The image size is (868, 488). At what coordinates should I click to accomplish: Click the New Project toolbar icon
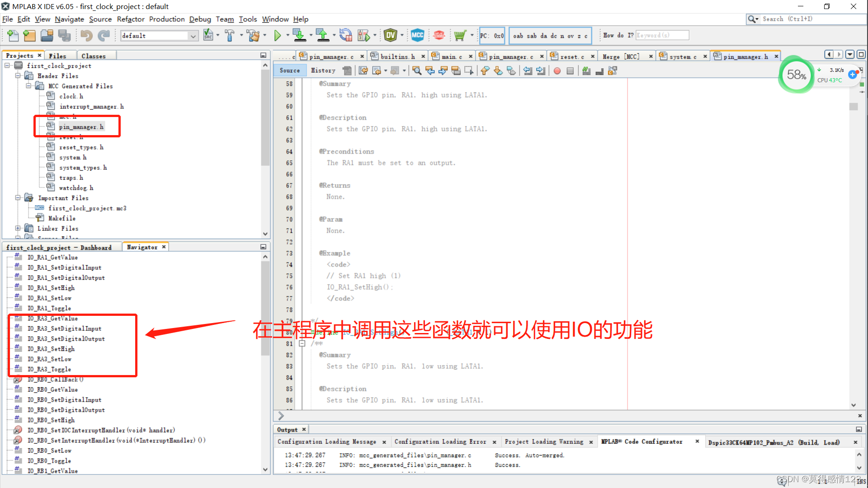pos(29,35)
